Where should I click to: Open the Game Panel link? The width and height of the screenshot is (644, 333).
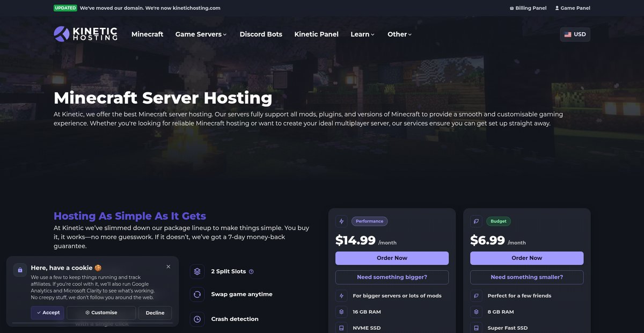(573, 8)
